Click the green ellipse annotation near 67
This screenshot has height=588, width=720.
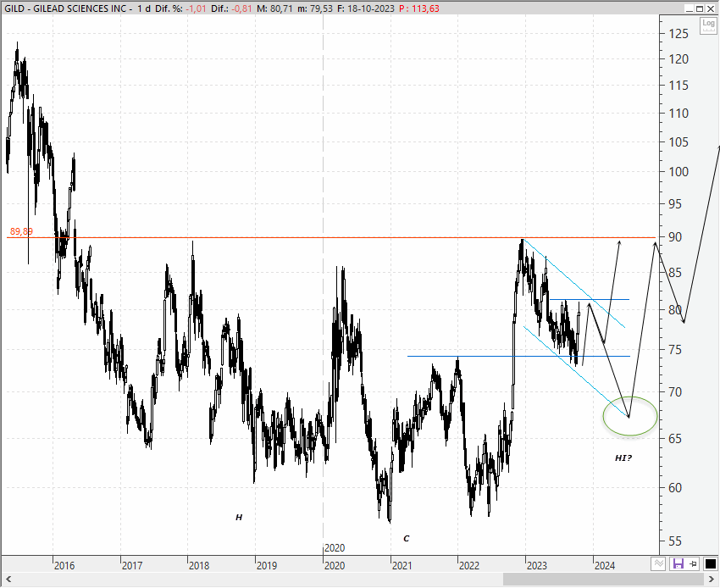[x=630, y=416]
